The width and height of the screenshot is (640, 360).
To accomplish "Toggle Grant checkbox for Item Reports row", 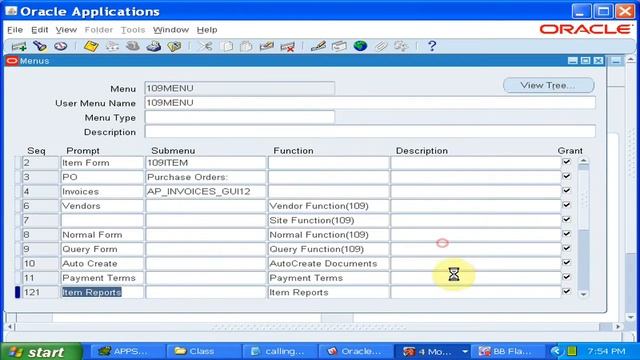I will [567, 291].
